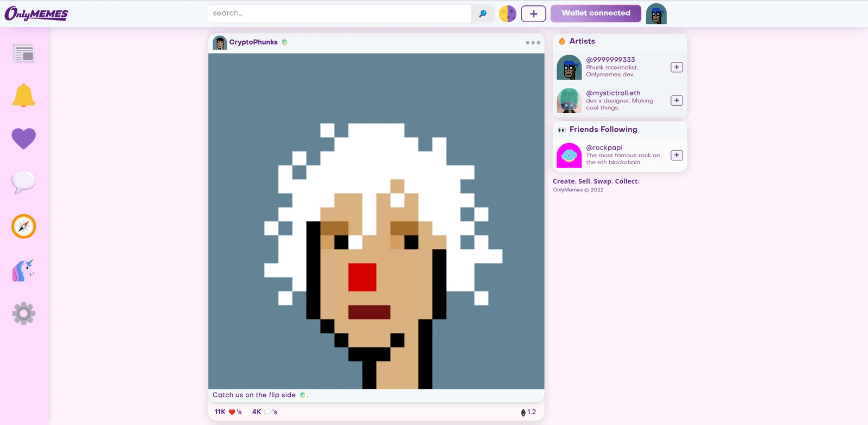Open the CryptoPhunk pixel art image
Screen dimensions: 868x425
click(376, 221)
